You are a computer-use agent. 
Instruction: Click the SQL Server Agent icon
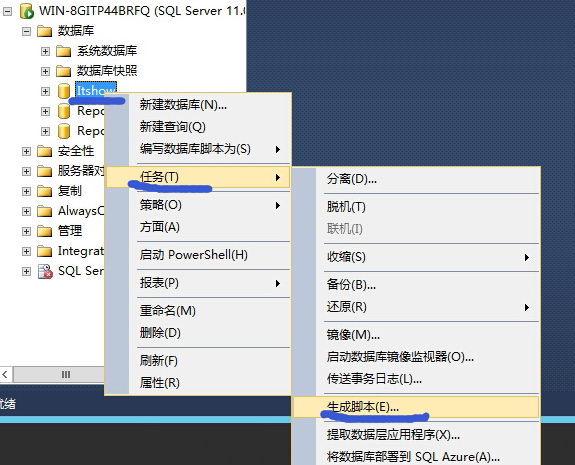point(45,271)
